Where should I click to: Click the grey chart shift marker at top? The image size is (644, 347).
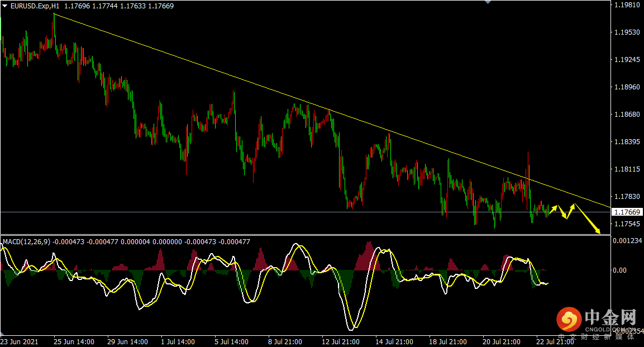[488, 2]
